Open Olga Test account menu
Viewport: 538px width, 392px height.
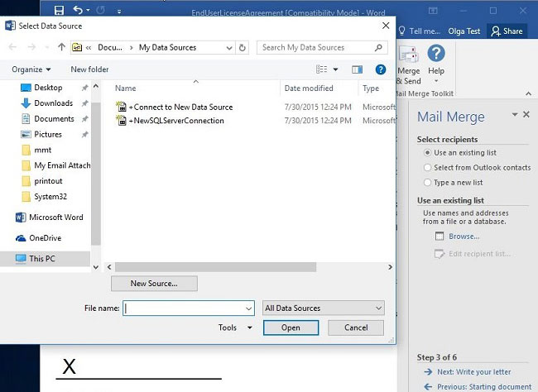click(x=464, y=31)
